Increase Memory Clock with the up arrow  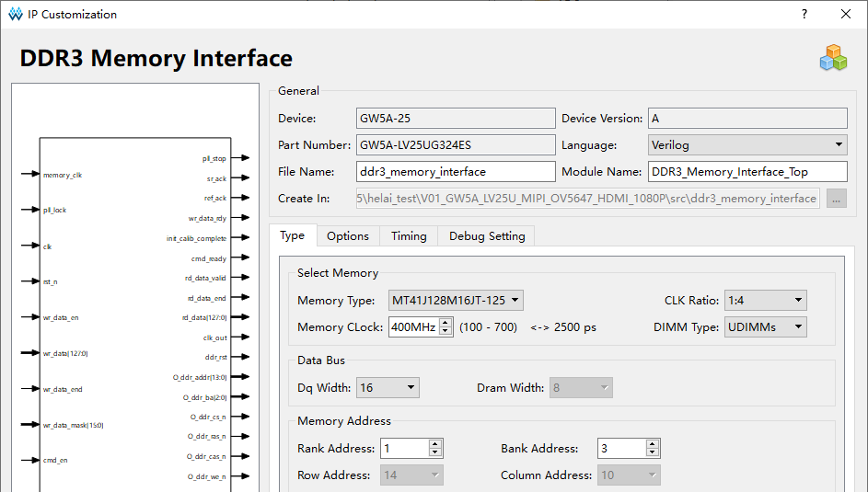pos(446,322)
